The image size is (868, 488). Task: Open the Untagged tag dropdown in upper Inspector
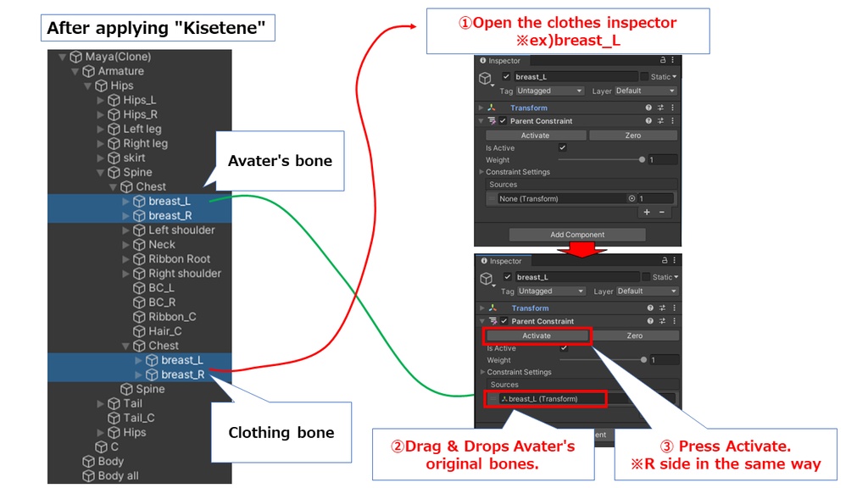(x=549, y=91)
